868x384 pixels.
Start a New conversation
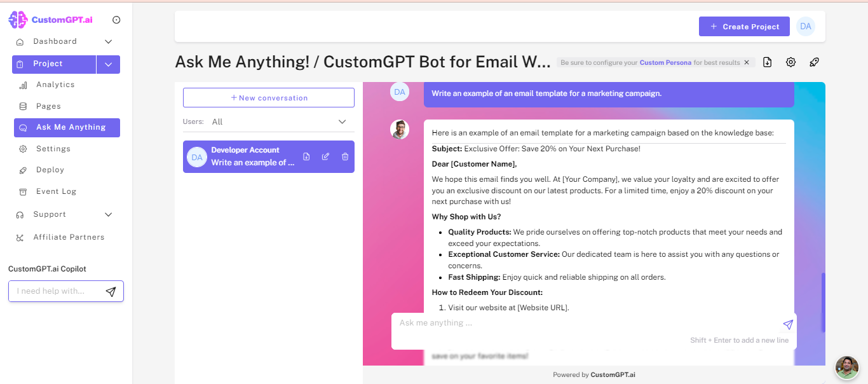click(x=268, y=97)
